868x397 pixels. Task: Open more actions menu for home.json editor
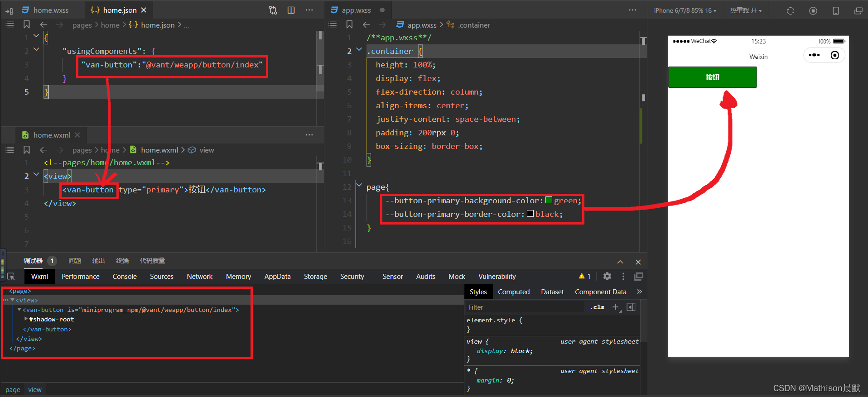(x=309, y=10)
